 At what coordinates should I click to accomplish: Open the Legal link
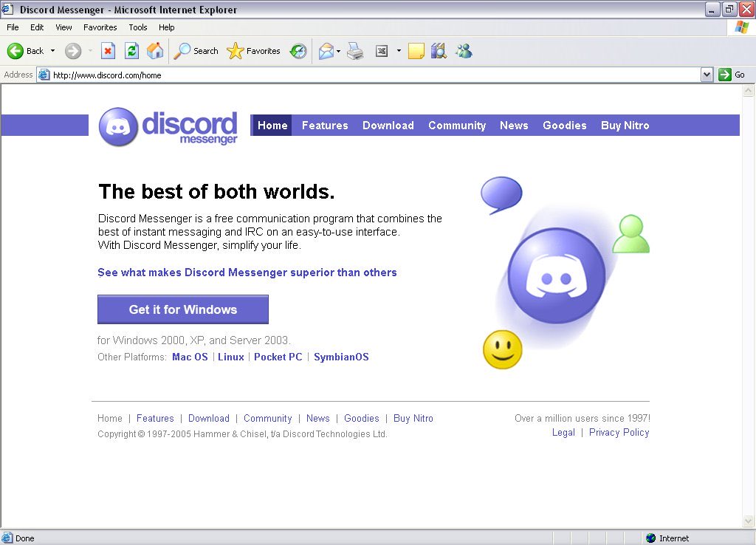point(563,432)
